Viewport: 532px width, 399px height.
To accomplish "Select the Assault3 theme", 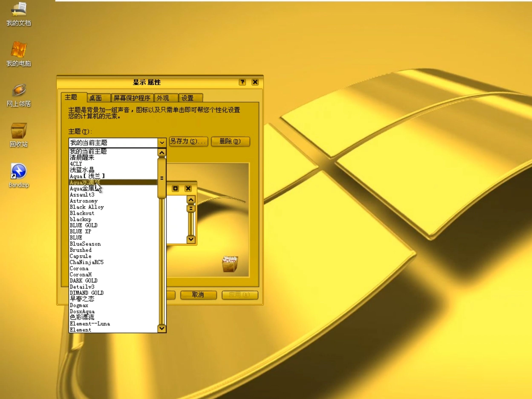I will click(113, 194).
